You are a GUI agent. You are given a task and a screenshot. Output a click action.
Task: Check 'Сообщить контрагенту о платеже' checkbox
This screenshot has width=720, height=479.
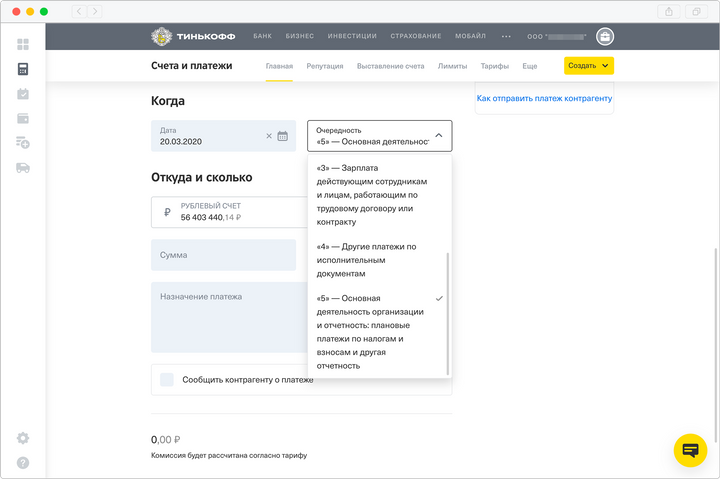pos(167,380)
